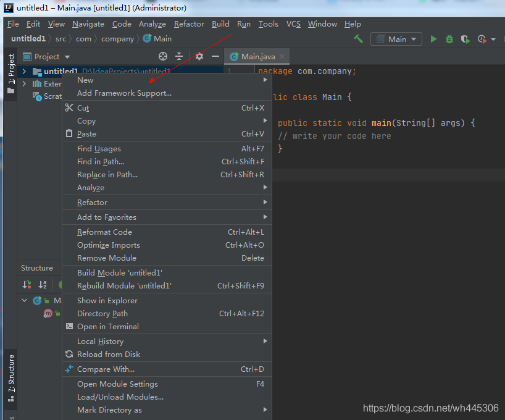Build project with the hammer icon

click(x=358, y=39)
